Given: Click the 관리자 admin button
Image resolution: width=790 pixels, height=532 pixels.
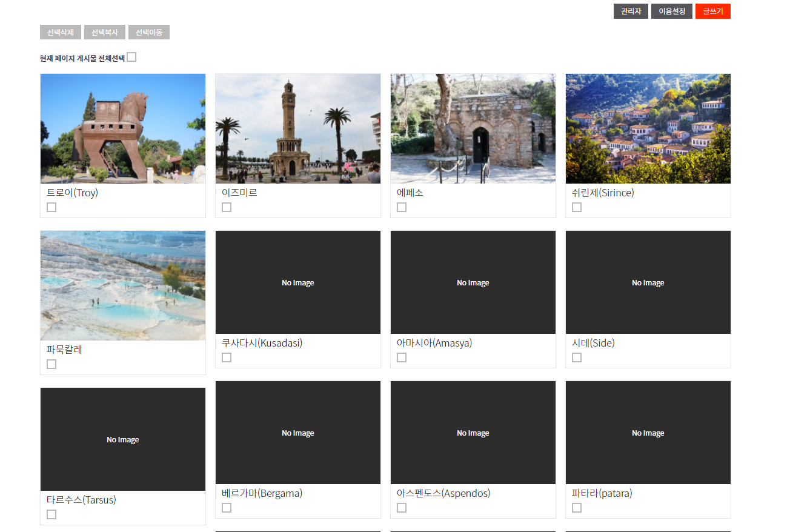Looking at the screenshot, I should point(631,12).
